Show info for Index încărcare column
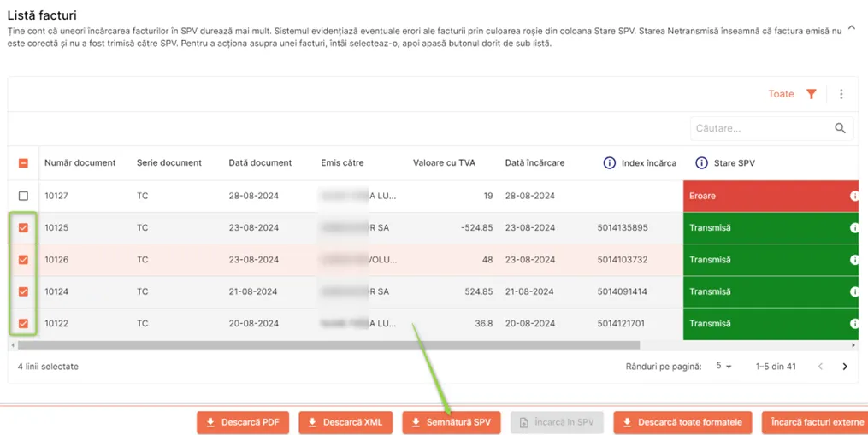The image size is (868, 435). (609, 162)
